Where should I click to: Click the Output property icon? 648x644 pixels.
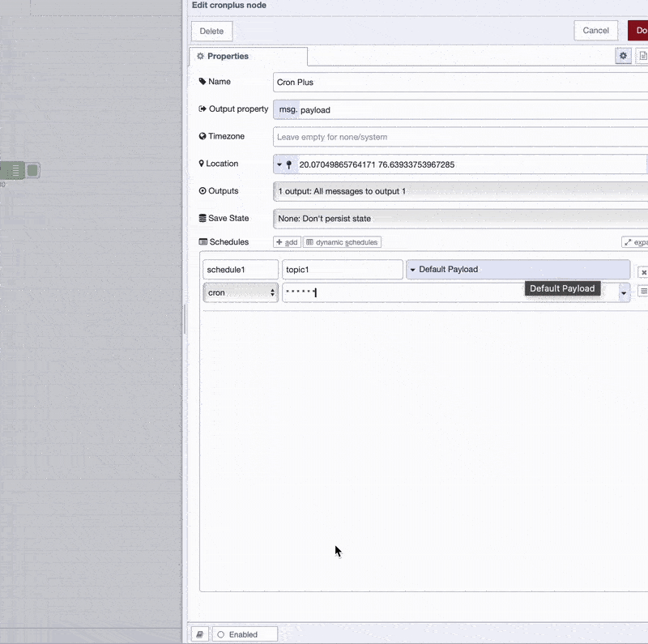(x=201, y=109)
